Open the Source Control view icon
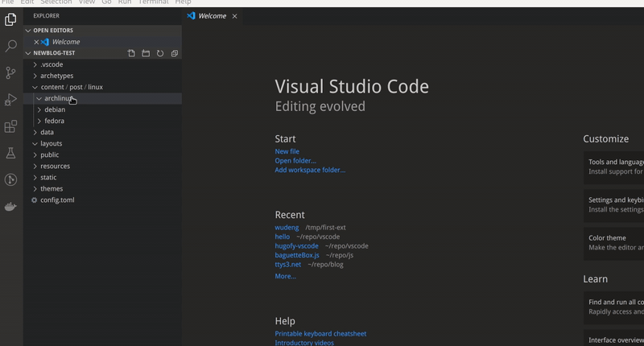Screen dimensions: 644x346 tap(10, 73)
